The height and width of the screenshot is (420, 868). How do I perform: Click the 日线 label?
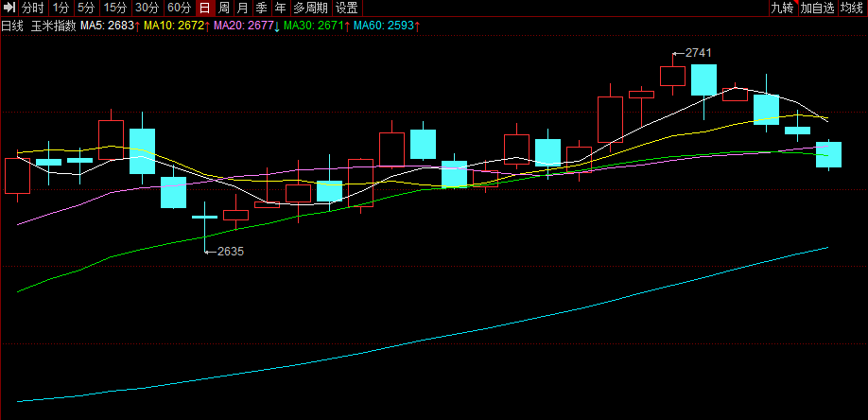[12, 26]
